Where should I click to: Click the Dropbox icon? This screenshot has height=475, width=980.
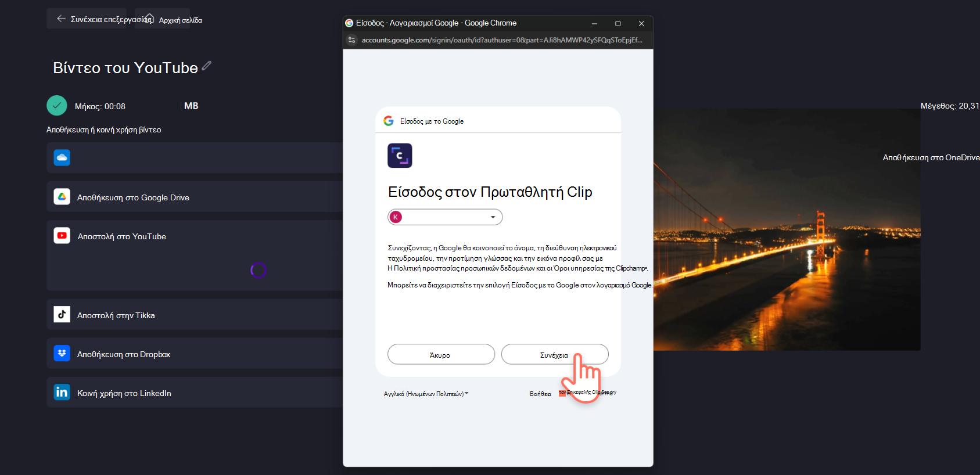(62, 353)
